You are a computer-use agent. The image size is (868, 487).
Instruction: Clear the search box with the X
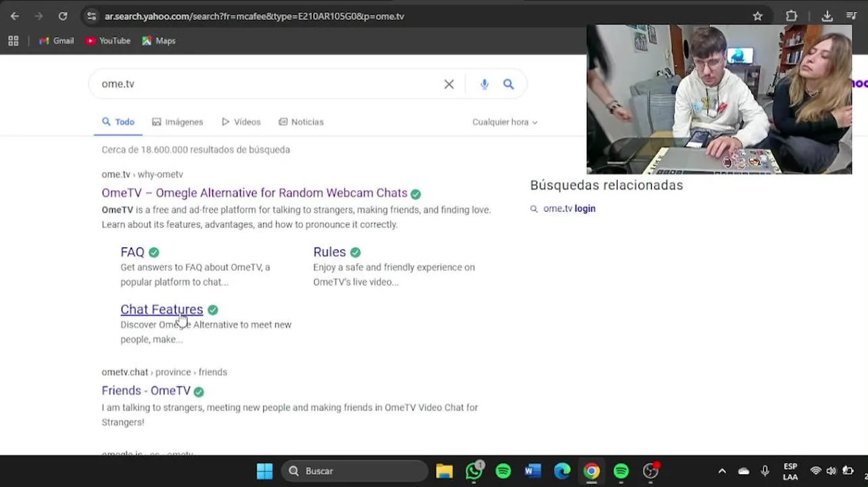449,84
